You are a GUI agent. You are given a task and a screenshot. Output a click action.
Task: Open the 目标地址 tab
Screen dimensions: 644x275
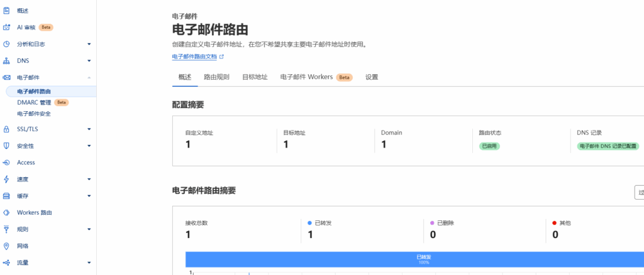[x=255, y=77]
